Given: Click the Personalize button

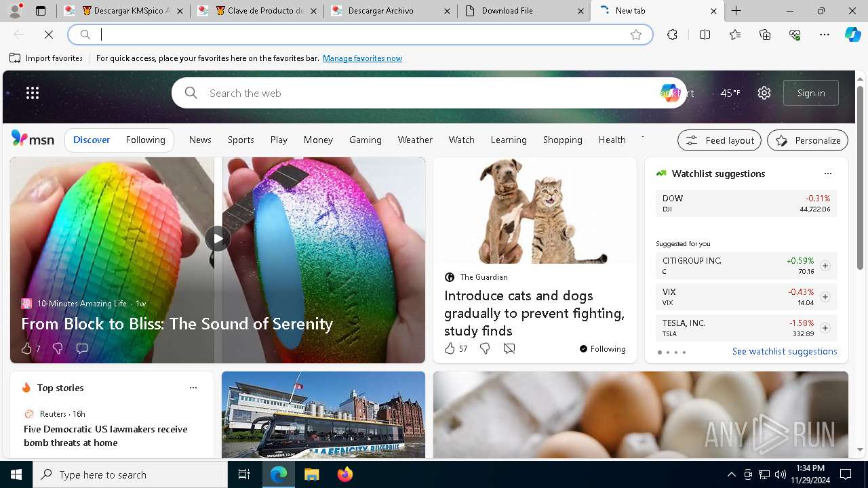Looking at the screenshot, I should click(x=808, y=140).
